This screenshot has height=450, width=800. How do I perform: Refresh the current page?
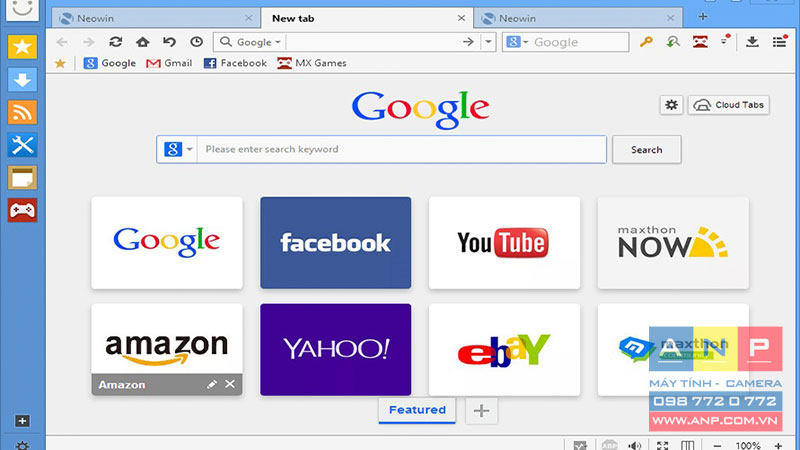[116, 42]
